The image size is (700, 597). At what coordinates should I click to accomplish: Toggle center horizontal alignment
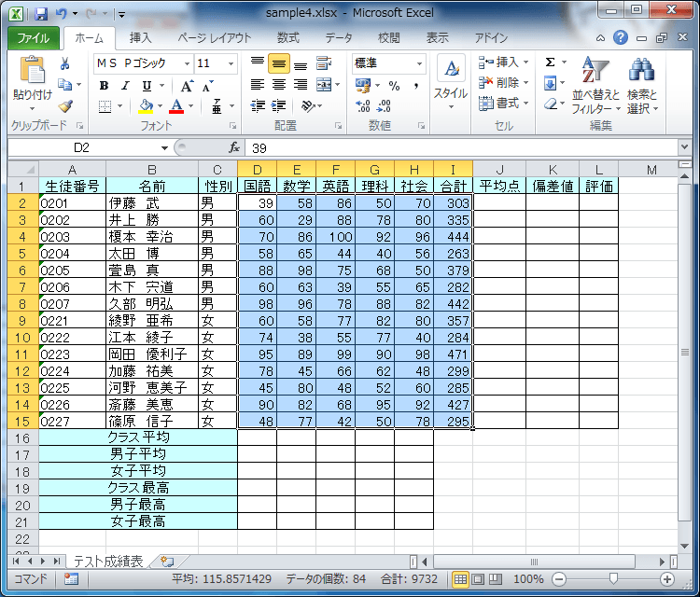(279, 84)
